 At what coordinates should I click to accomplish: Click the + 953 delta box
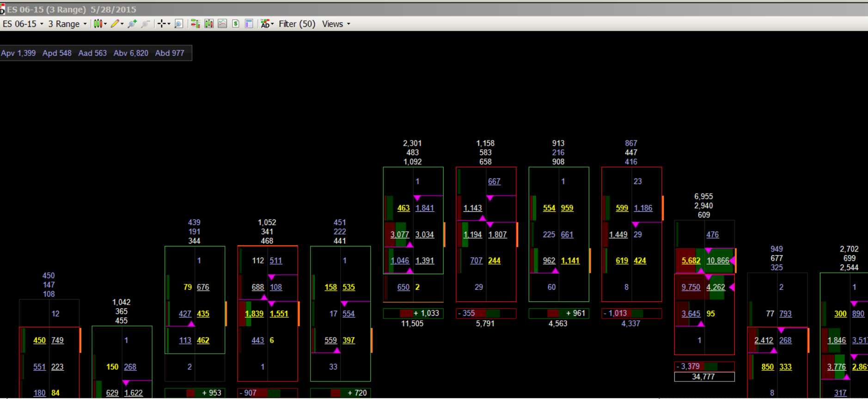(x=195, y=393)
